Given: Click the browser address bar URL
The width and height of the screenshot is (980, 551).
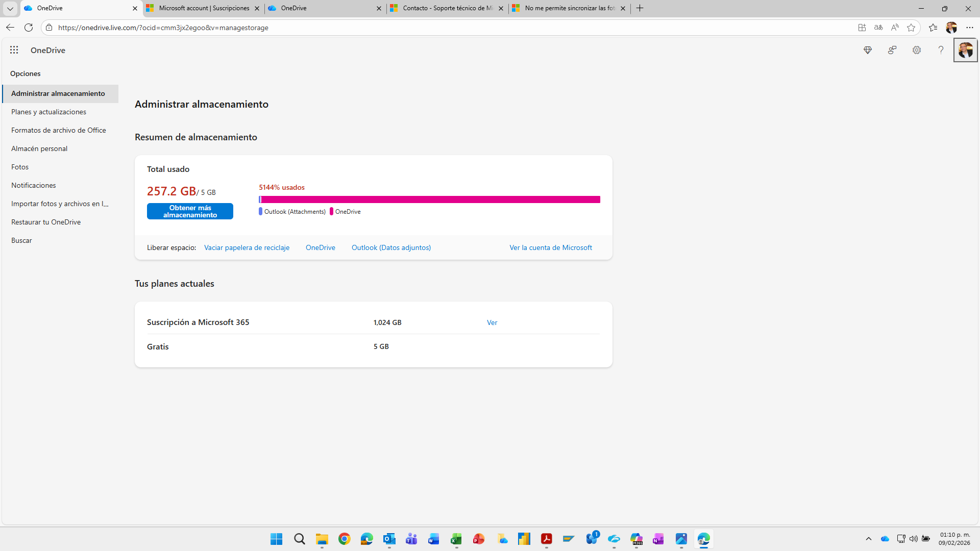Looking at the screenshot, I should click(x=163, y=28).
